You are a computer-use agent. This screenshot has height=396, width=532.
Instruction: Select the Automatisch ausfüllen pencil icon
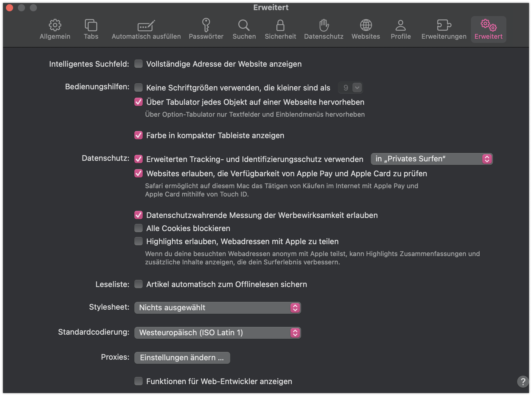pyautogui.click(x=146, y=26)
